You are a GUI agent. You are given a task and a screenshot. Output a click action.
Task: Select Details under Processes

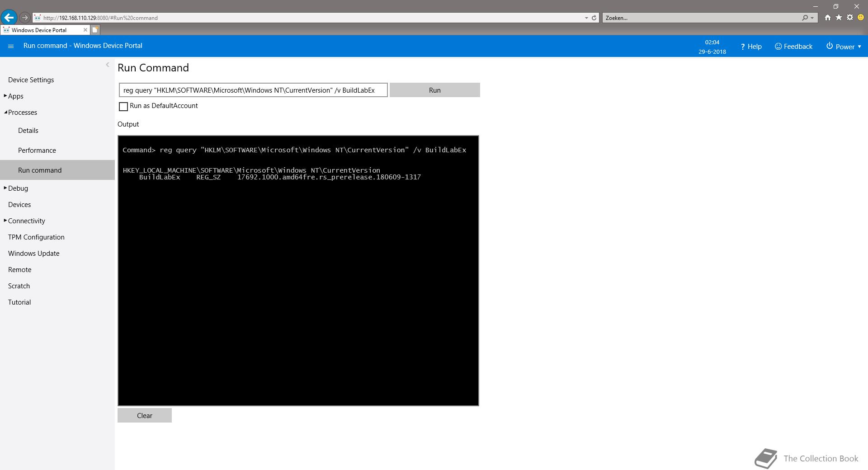point(28,131)
